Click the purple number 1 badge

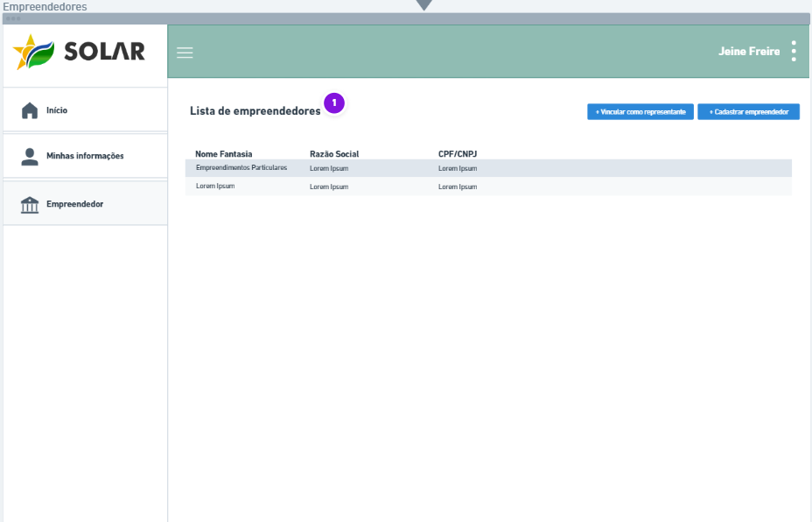[334, 103]
